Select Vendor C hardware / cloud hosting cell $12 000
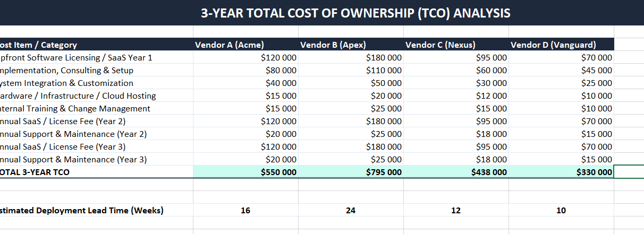Screen dimensions: 644x234 (456, 96)
